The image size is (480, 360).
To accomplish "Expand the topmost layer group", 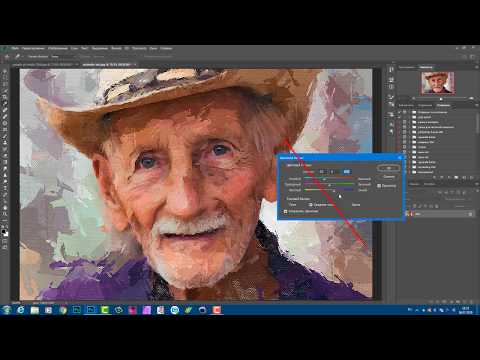I will point(410,112).
